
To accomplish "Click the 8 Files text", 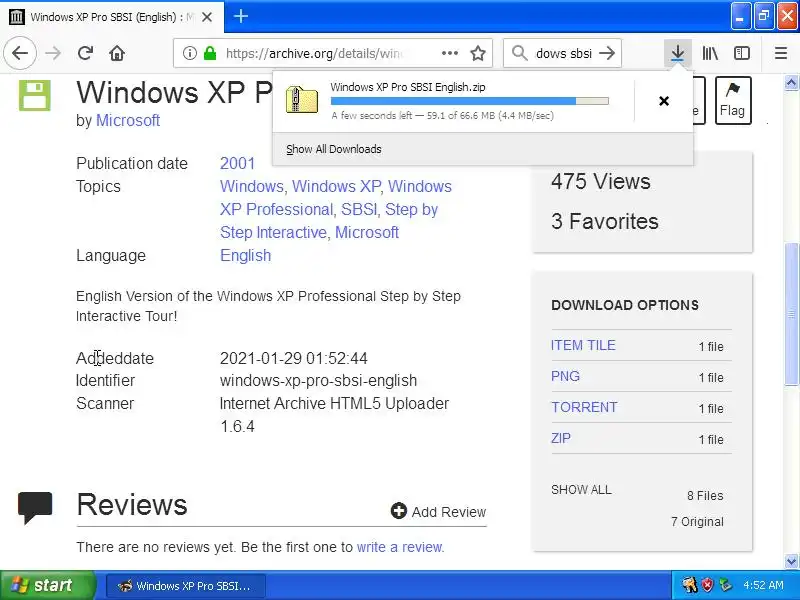I will [705, 495].
